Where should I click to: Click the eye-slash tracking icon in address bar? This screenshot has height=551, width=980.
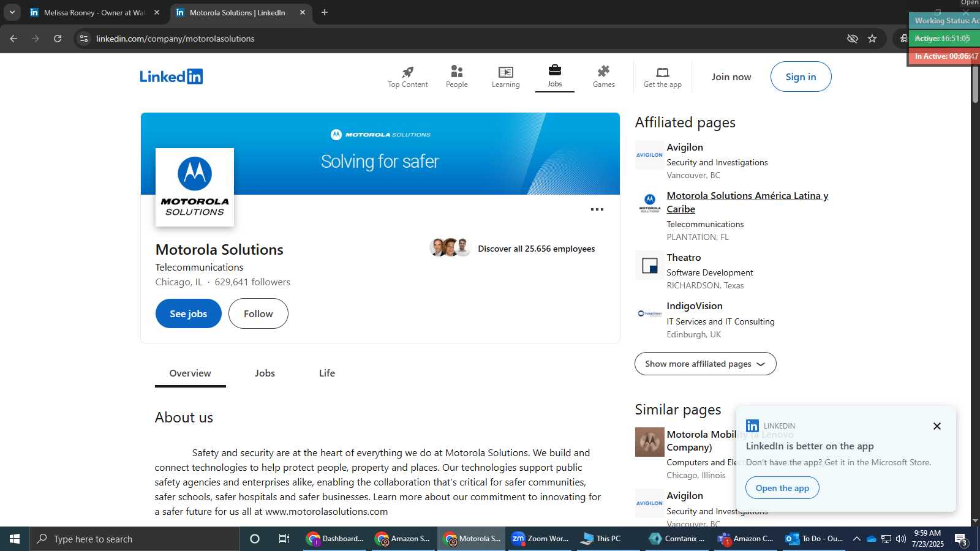[x=852, y=39]
